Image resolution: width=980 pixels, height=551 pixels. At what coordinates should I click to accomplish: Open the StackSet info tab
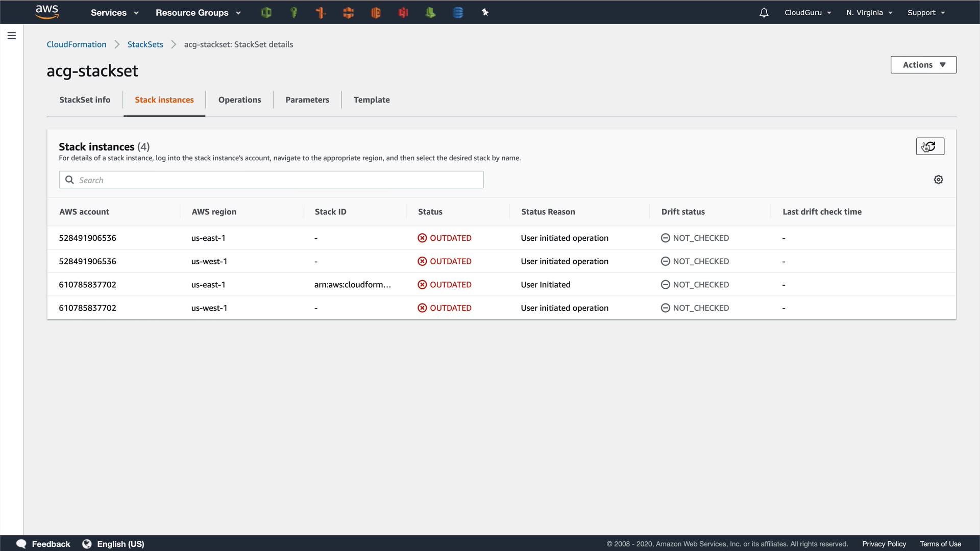point(85,100)
